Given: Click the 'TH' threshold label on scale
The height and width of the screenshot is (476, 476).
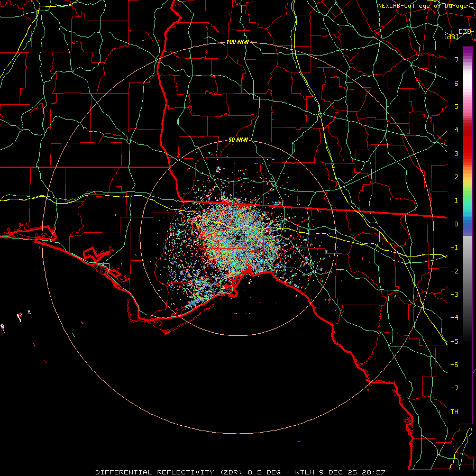Looking at the screenshot, I should click(454, 412).
